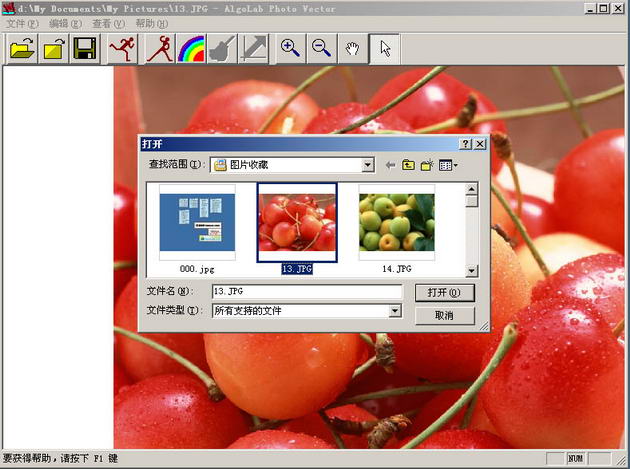The width and height of the screenshot is (630, 469).
Task: Click the grayed brush toolbar icon
Action: click(222, 49)
